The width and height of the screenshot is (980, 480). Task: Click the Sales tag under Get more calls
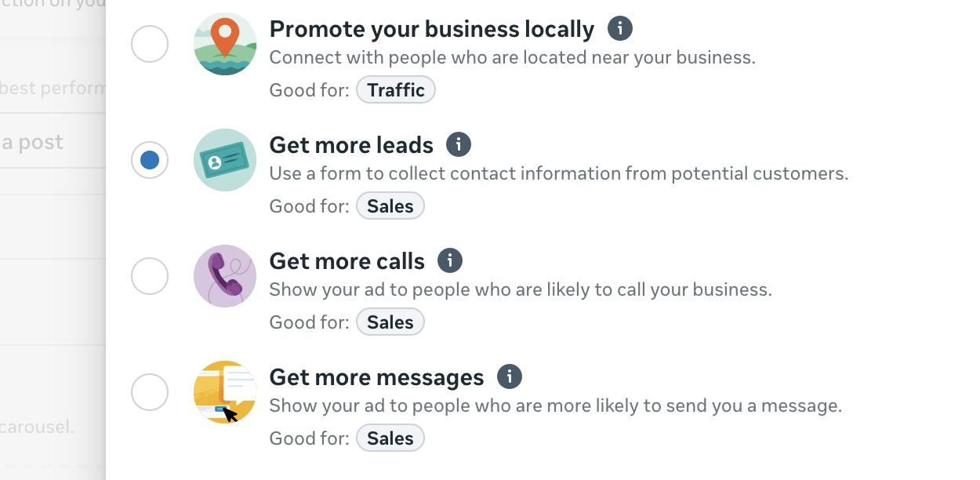coord(390,322)
